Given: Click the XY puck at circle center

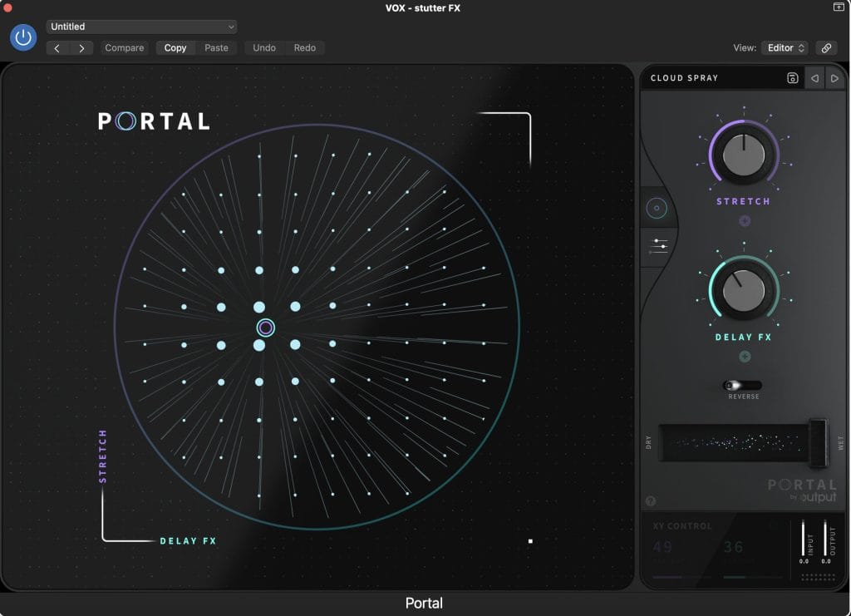Looking at the screenshot, I should pos(265,328).
